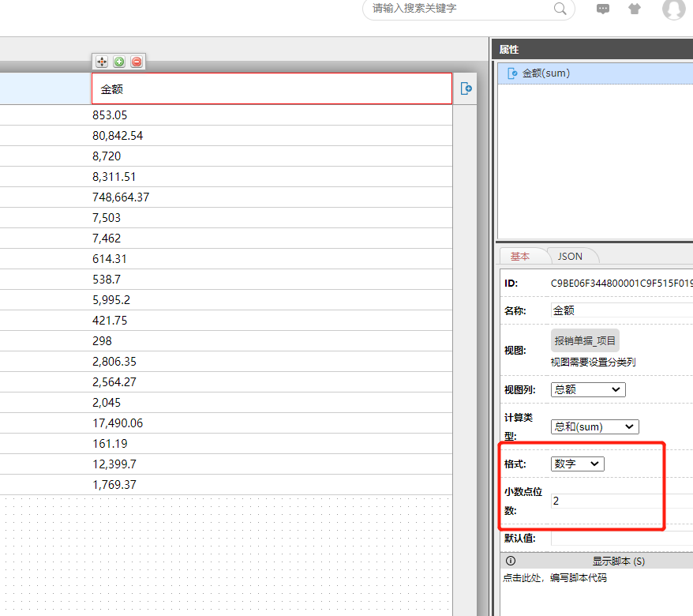
Task: Click the 小数点位数 input field
Action: 620,501
